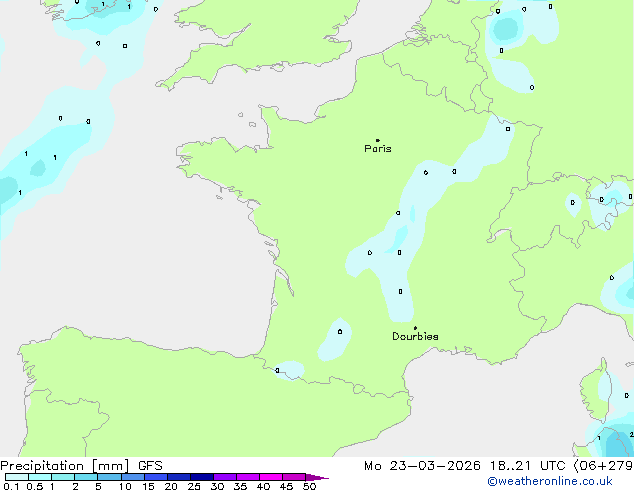
Task: Pick the 2–5 mm legend color swatch
Action: click(x=86, y=477)
